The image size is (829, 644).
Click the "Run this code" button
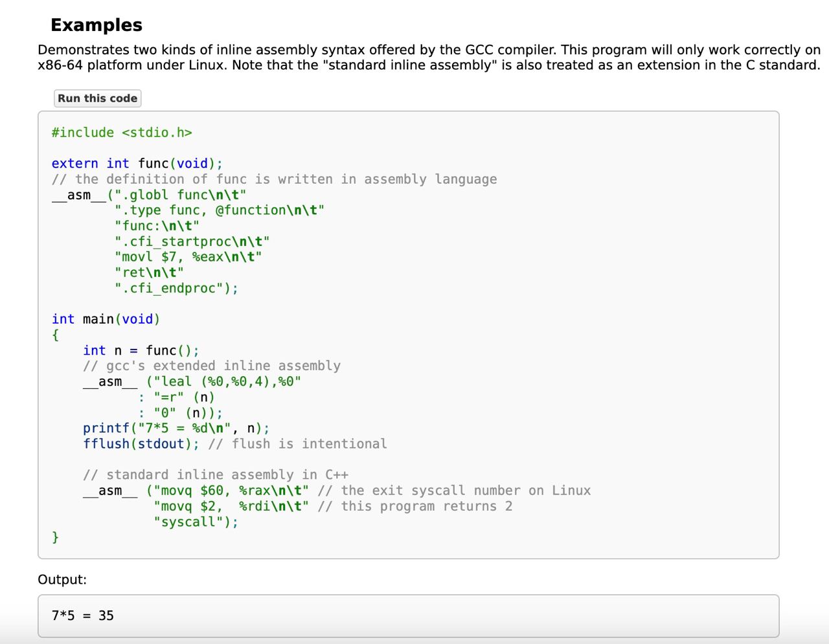[97, 98]
